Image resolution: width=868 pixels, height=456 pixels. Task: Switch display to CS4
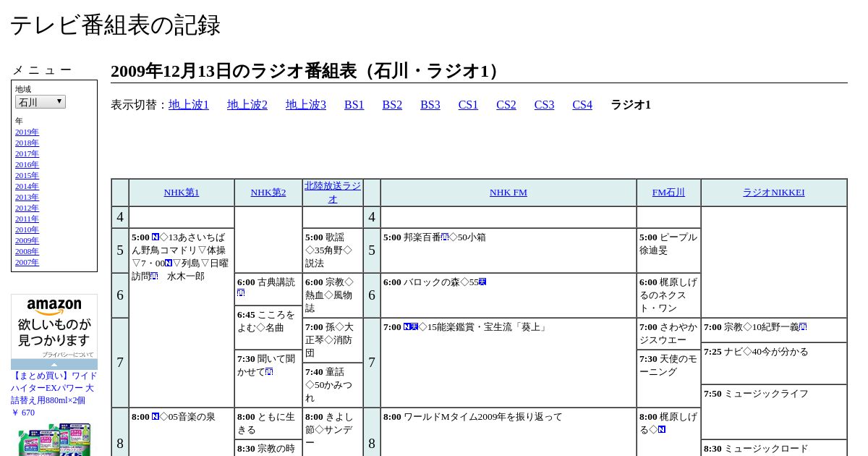pyautogui.click(x=582, y=105)
